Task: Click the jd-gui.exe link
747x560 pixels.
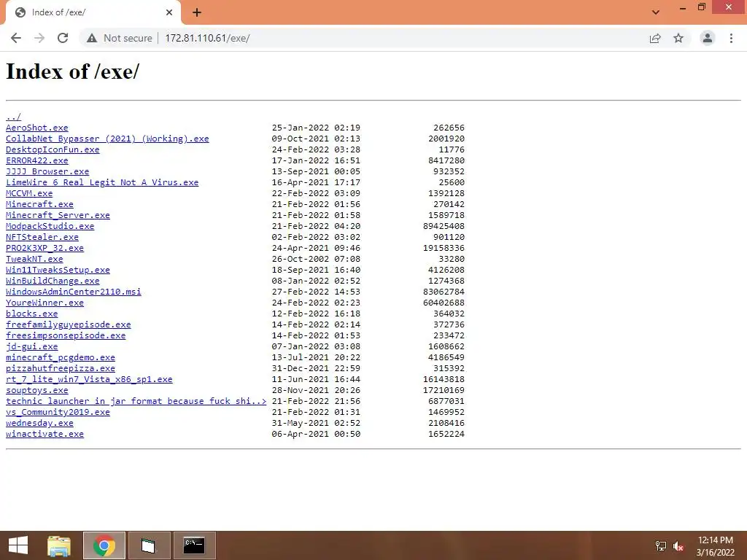Action: (x=32, y=346)
